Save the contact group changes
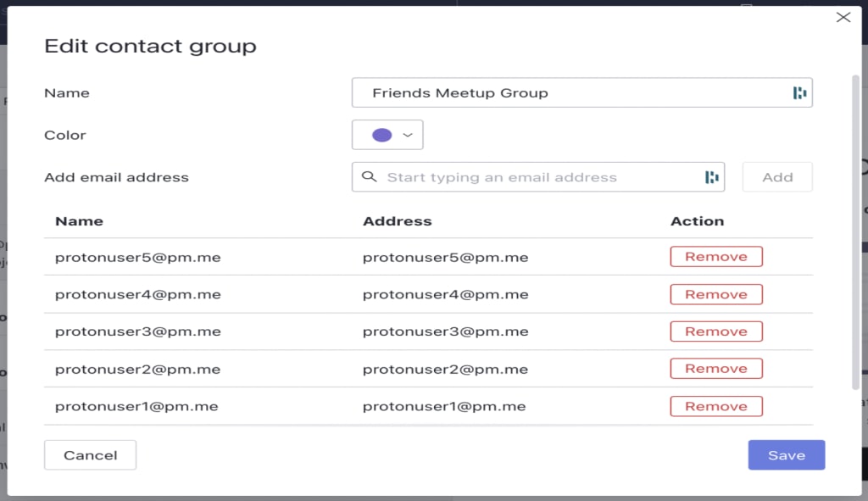This screenshot has height=501, width=868. click(786, 455)
